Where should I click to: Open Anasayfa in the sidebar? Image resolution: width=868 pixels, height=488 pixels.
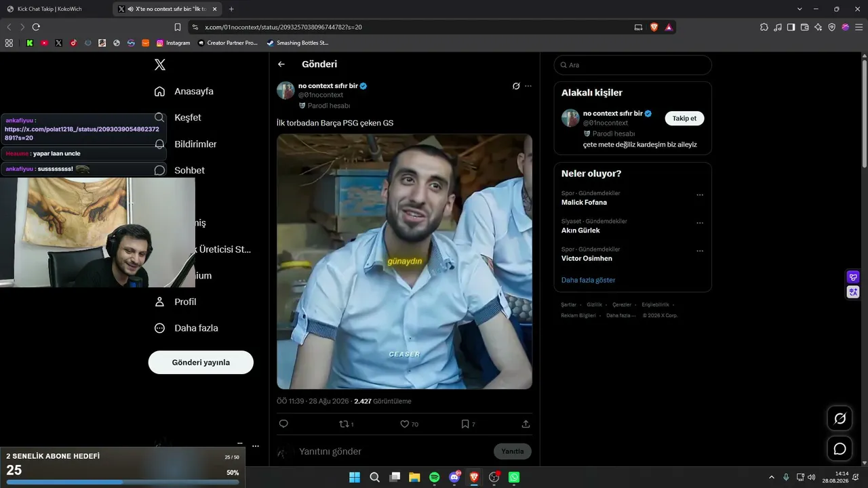click(184, 91)
